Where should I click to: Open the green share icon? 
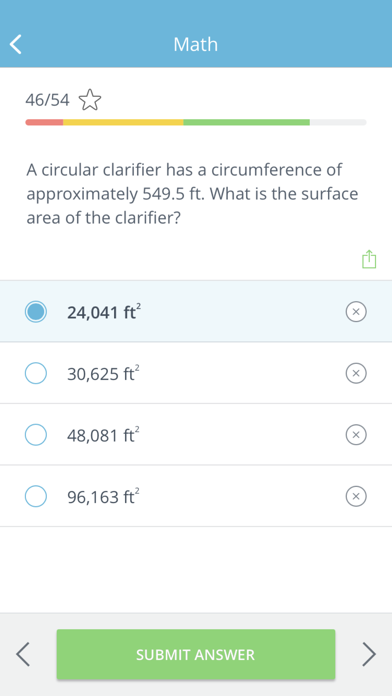pos(369,259)
